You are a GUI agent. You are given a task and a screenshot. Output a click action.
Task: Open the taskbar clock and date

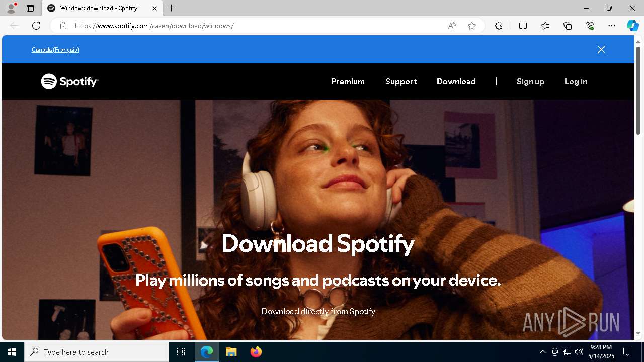click(x=601, y=352)
